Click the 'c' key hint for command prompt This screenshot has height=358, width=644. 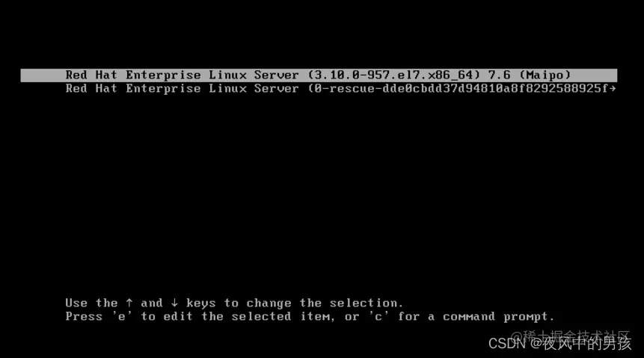(378, 316)
